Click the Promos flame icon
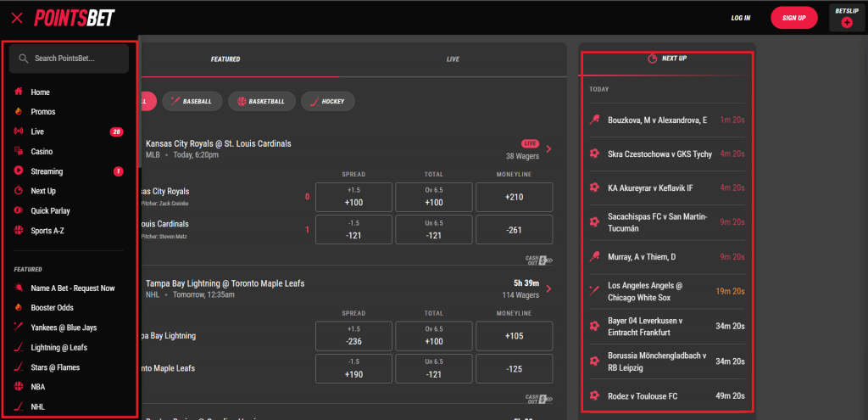This screenshot has height=420, width=868. 19,111
